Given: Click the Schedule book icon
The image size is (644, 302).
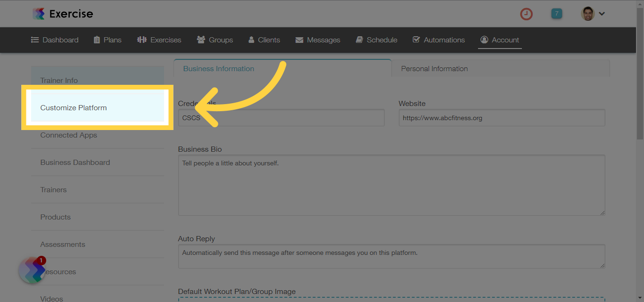Looking at the screenshot, I should point(360,40).
